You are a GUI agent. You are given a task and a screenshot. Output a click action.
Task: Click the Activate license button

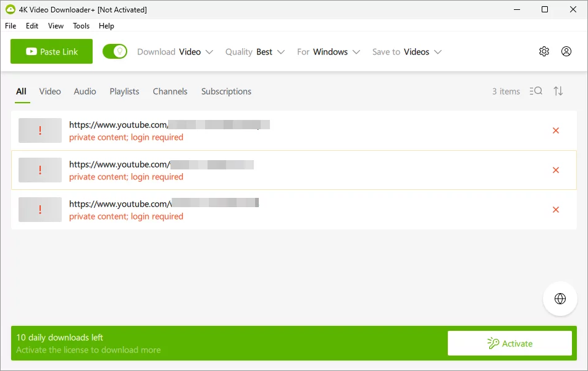pos(510,343)
